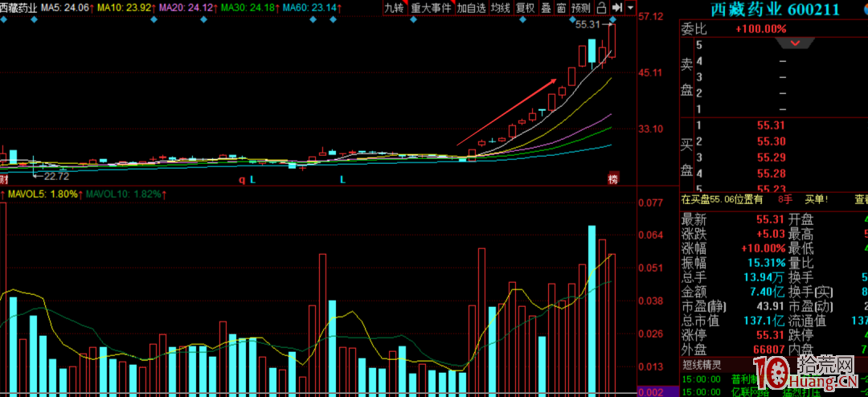Click the 买单 text in the order notice
This screenshot has height=397, width=868.
coord(816,199)
